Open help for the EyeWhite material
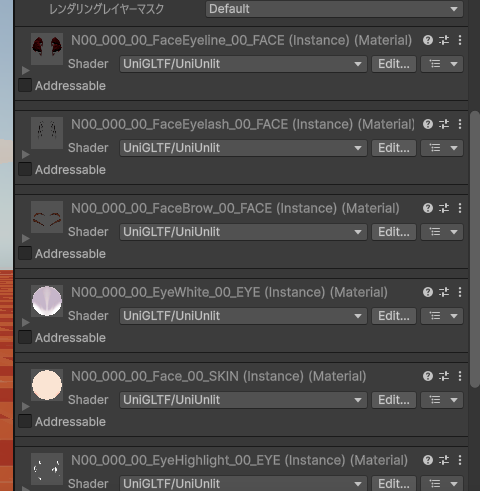The image size is (480, 491). click(428, 292)
